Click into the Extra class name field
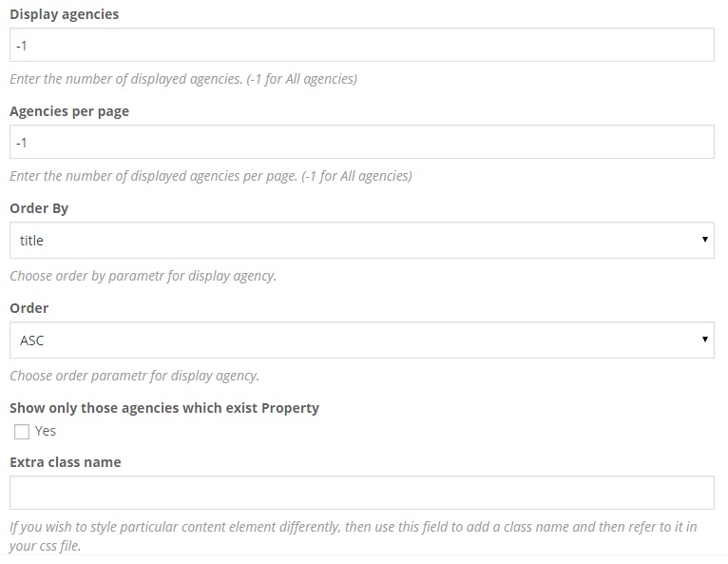 tap(361, 493)
